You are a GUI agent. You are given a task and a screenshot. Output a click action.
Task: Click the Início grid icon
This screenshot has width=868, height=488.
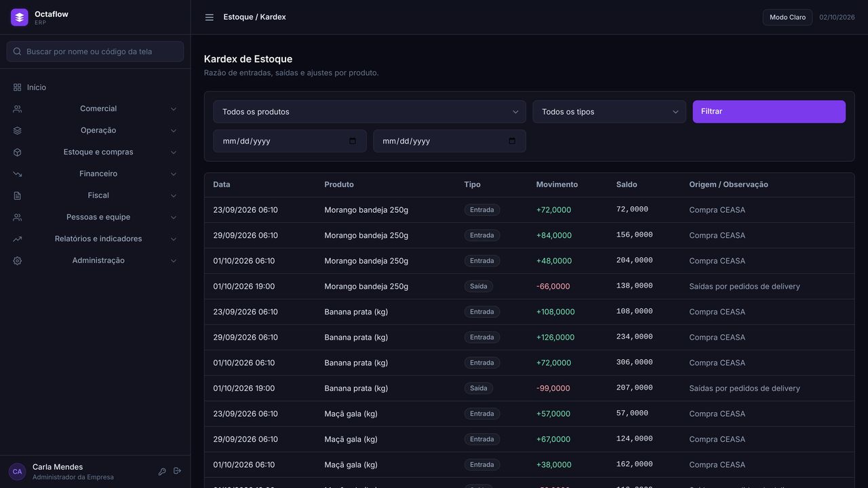[18, 87]
